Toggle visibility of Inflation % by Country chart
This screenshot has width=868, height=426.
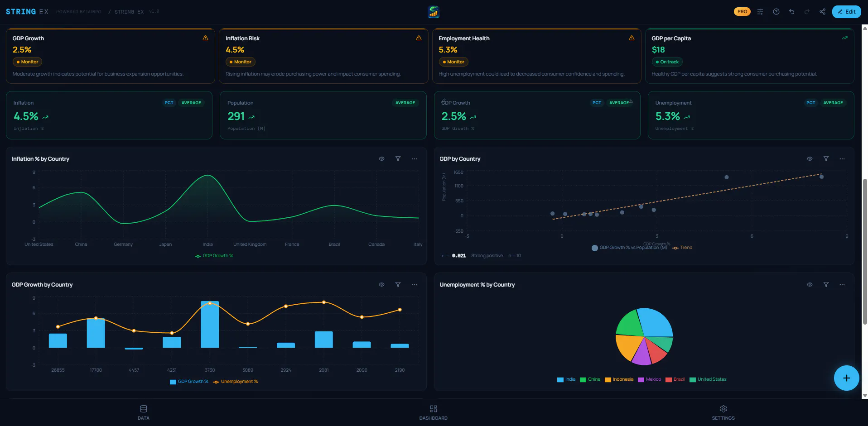click(x=381, y=159)
